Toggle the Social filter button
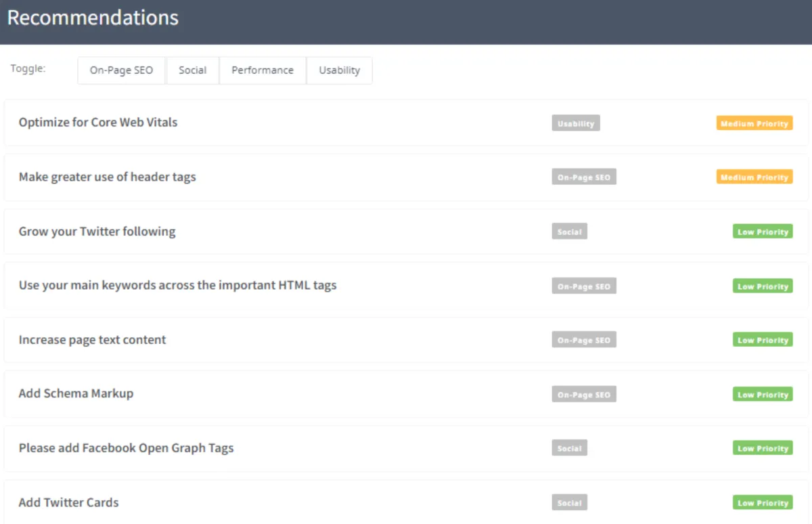 (193, 70)
